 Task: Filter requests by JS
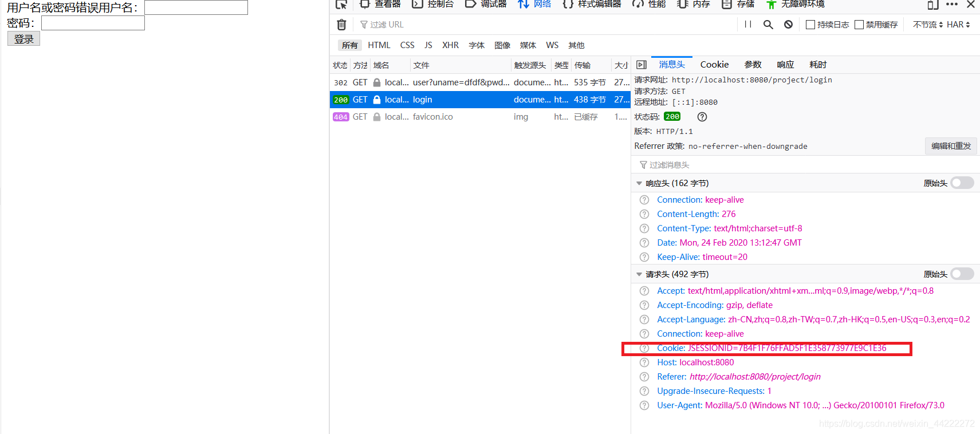[x=428, y=45]
